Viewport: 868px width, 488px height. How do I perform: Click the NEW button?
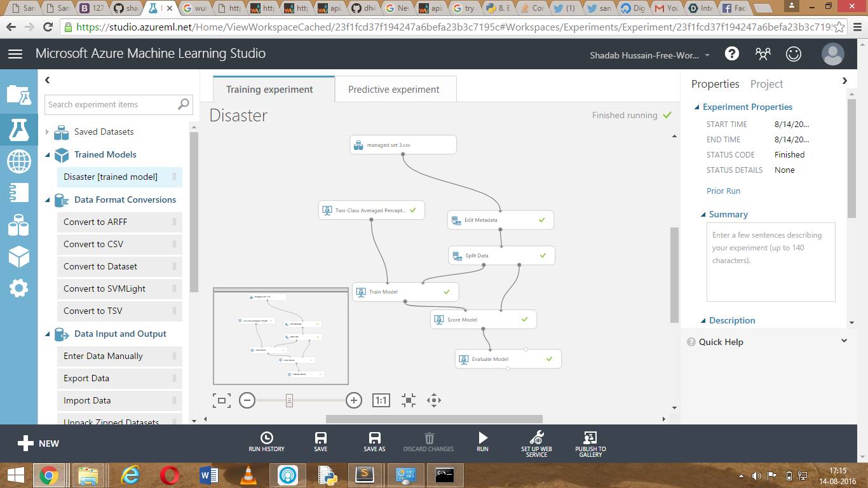[38, 444]
